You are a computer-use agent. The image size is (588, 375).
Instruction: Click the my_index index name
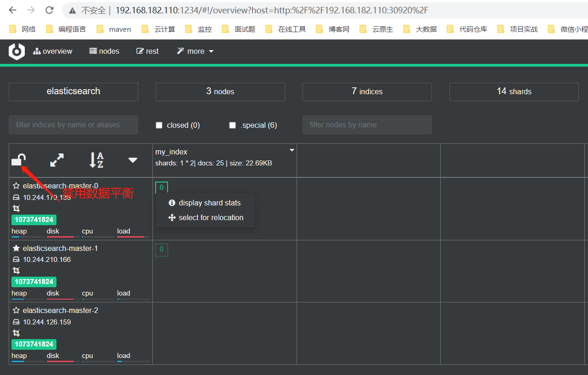(171, 152)
